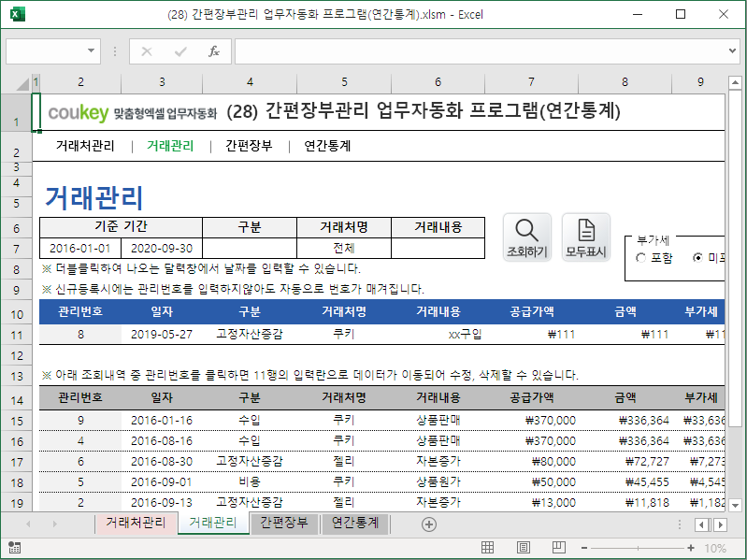Screen dimensions: 747x560
Task: Click column header 7
Action: [x=531, y=83]
